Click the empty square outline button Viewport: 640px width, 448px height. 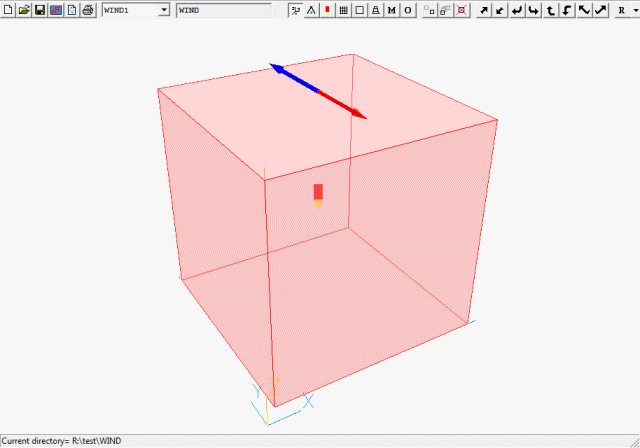359,10
